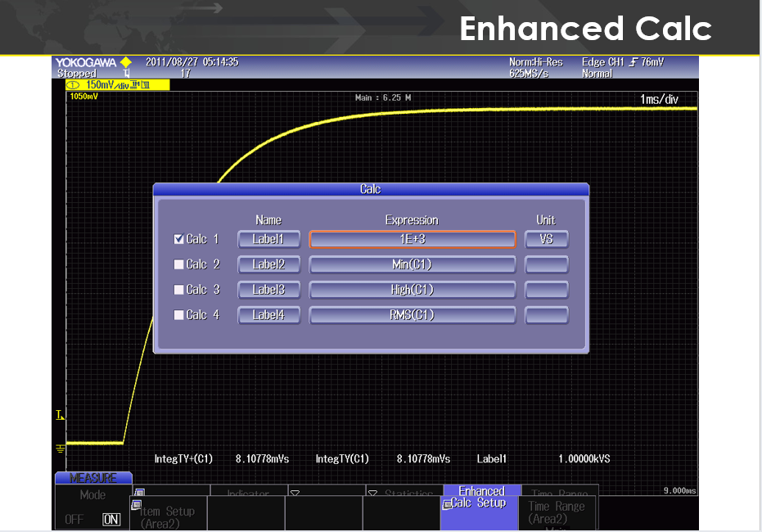Open the Enhanced Calc Setup menu
Screen dimensions: 762x532
482,498
